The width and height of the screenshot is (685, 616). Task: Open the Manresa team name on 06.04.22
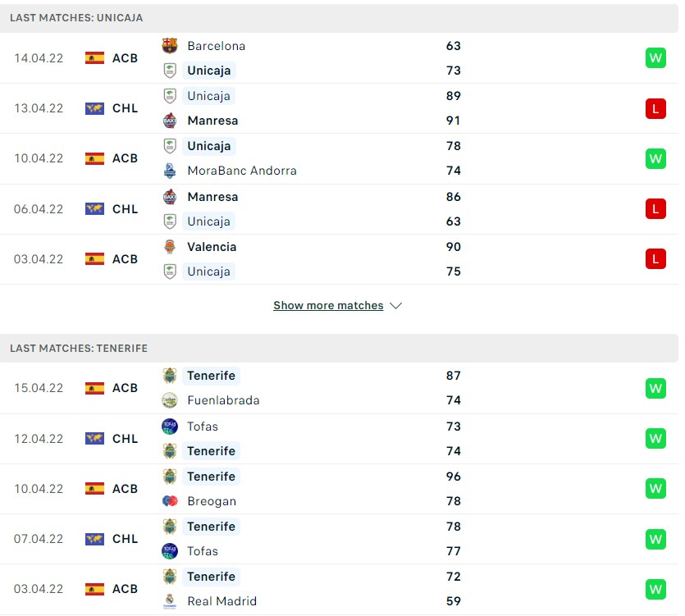tap(212, 197)
